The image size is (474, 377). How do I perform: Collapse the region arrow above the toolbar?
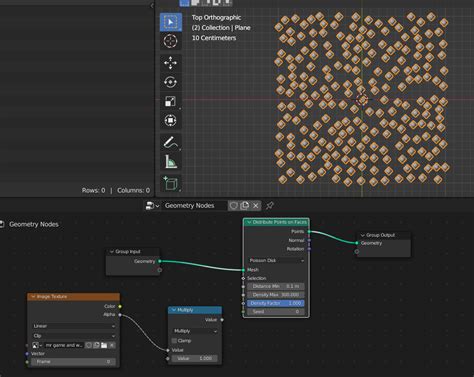pos(152,5)
